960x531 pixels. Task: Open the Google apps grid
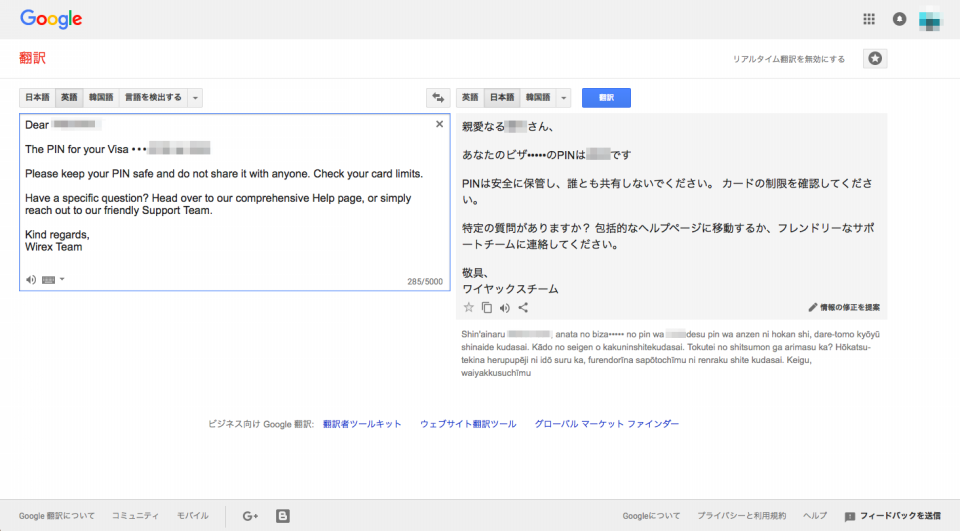(x=869, y=19)
